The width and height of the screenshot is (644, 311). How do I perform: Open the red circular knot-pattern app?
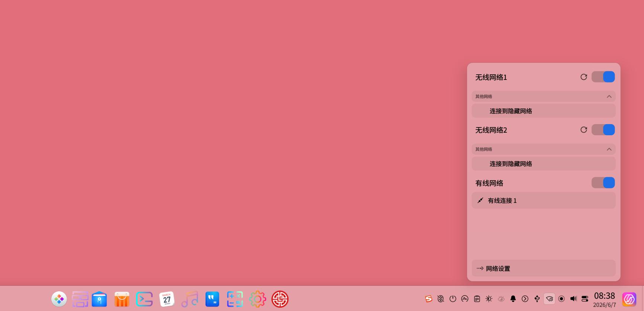[x=280, y=299]
